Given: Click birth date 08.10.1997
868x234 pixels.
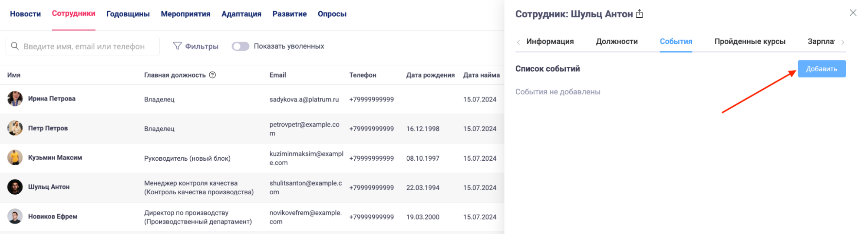Looking at the screenshot, I should coord(422,159).
